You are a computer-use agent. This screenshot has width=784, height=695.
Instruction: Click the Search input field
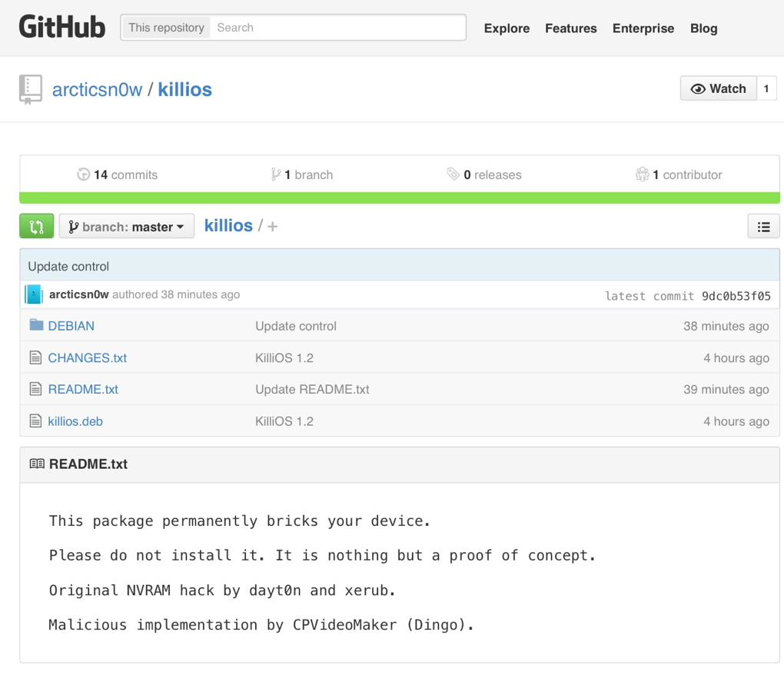(337, 28)
